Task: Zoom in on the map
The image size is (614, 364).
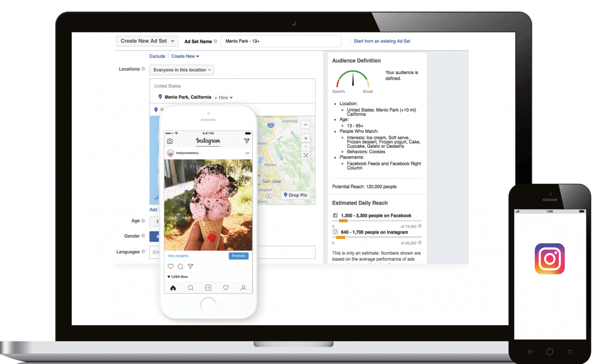Action: [x=306, y=138]
